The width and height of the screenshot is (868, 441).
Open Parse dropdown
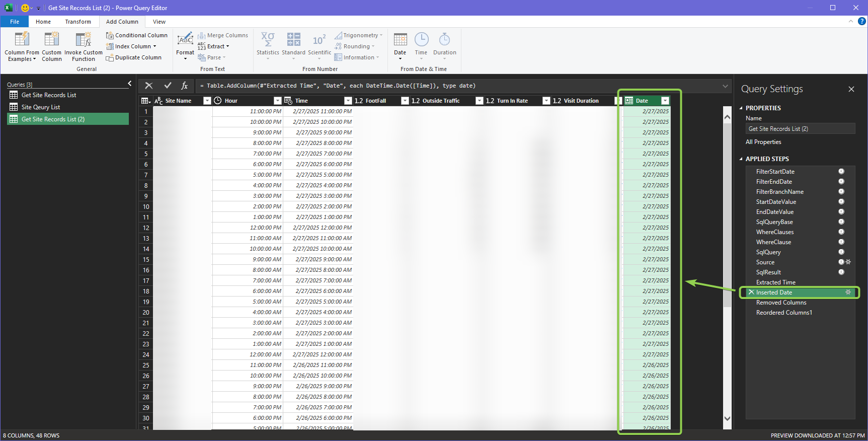tap(212, 57)
